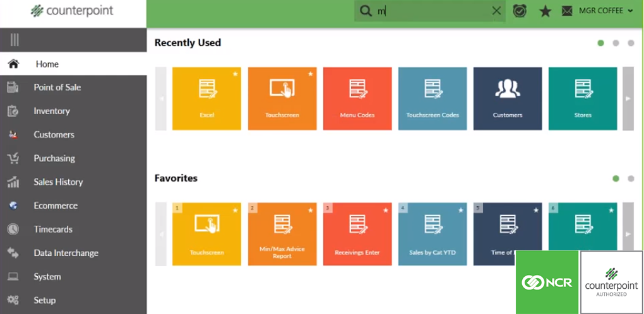This screenshot has width=644, height=314.
Task: Open the Excel tile in Recently Used
Action: [x=206, y=98]
